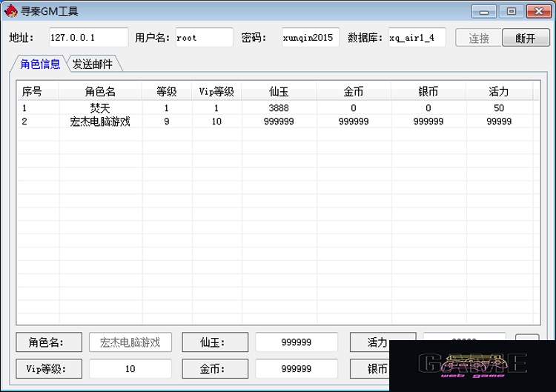Click the red bird application icon

click(x=10, y=11)
